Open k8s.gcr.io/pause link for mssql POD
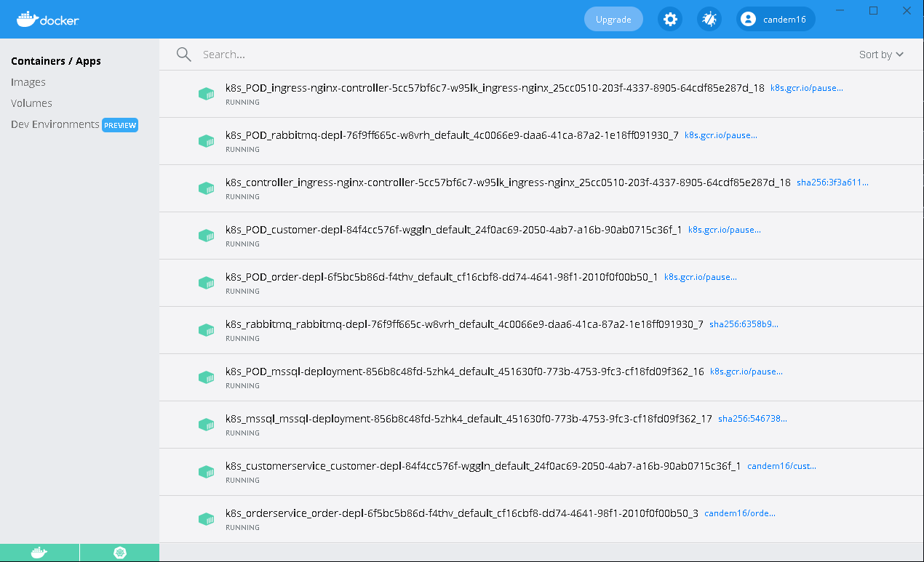Image resolution: width=924 pixels, height=562 pixels. [x=746, y=372]
